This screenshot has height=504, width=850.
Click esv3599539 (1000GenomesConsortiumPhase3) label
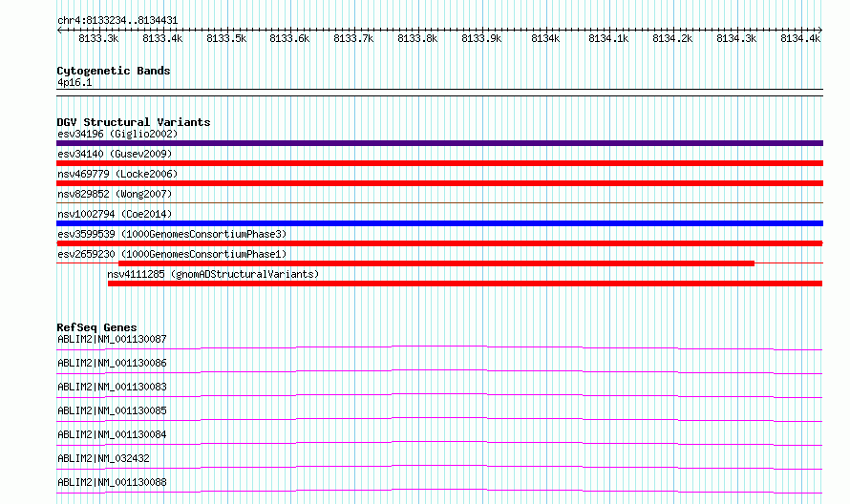pyautogui.click(x=172, y=234)
